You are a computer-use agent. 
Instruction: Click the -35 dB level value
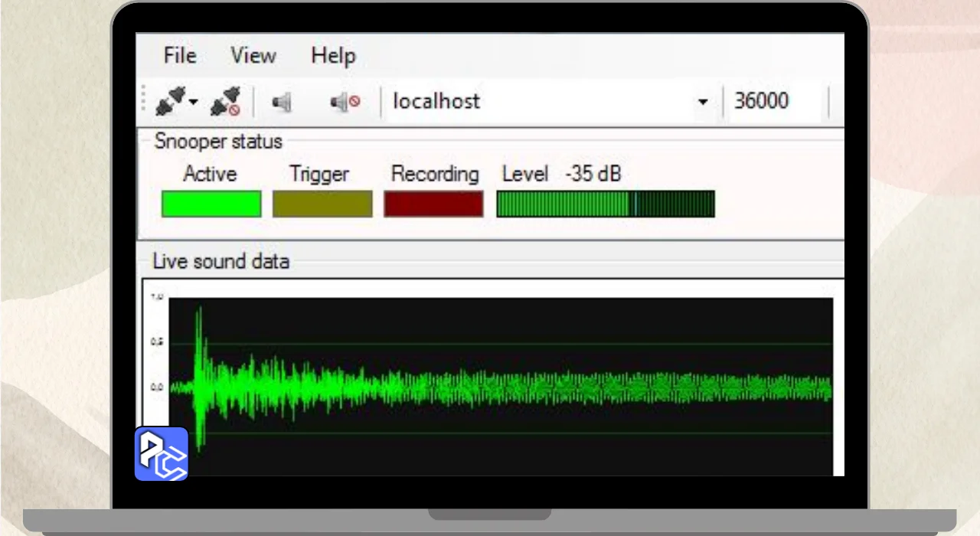click(593, 174)
